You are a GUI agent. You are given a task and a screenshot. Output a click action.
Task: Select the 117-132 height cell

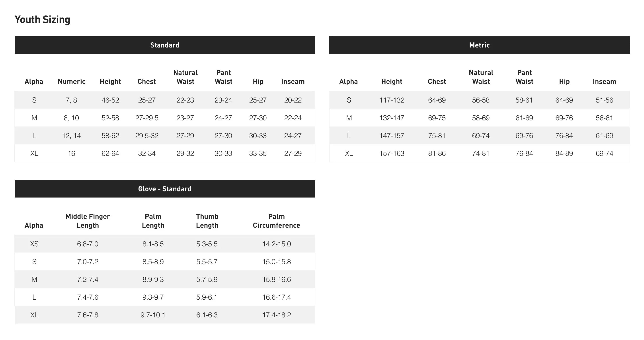(x=392, y=100)
